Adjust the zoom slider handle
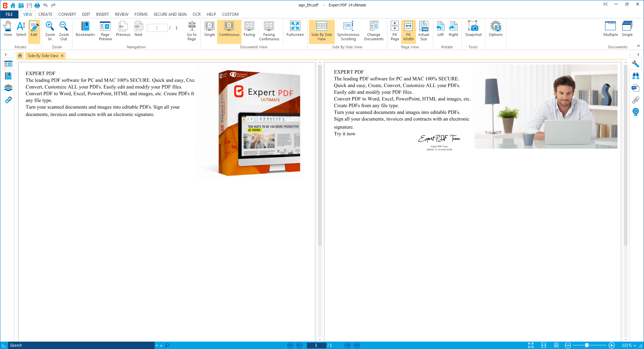Viewport: 644px width, 349px height. pos(587,345)
